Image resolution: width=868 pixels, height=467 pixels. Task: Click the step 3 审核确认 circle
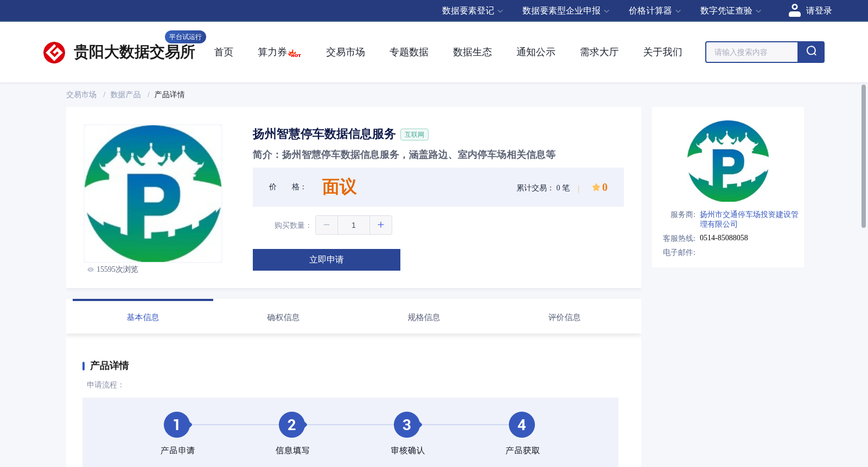point(407,425)
